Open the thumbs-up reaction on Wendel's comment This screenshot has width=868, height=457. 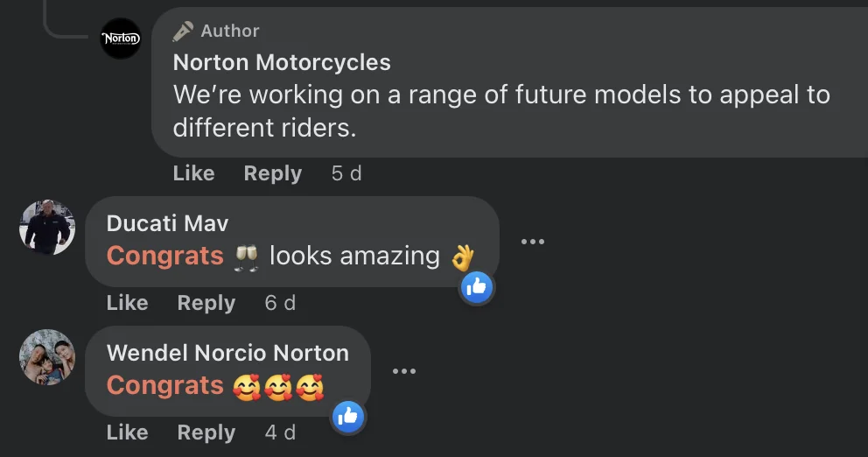(x=347, y=416)
